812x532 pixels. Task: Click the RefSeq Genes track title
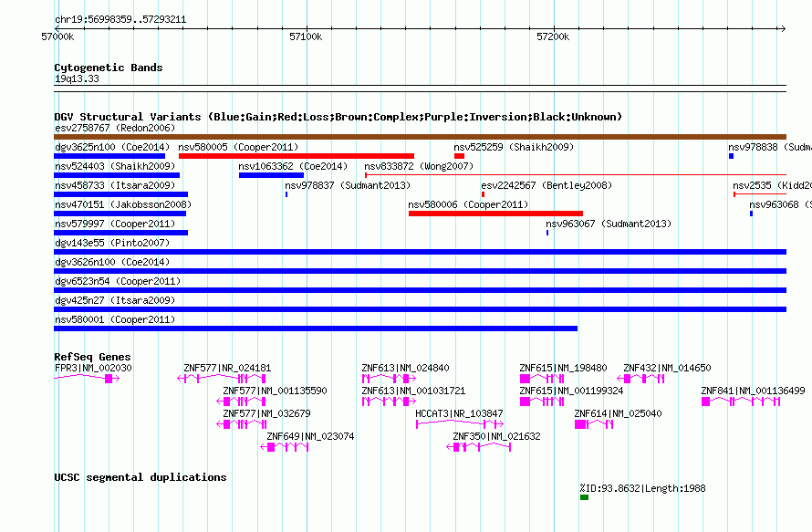(x=92, y=357)
